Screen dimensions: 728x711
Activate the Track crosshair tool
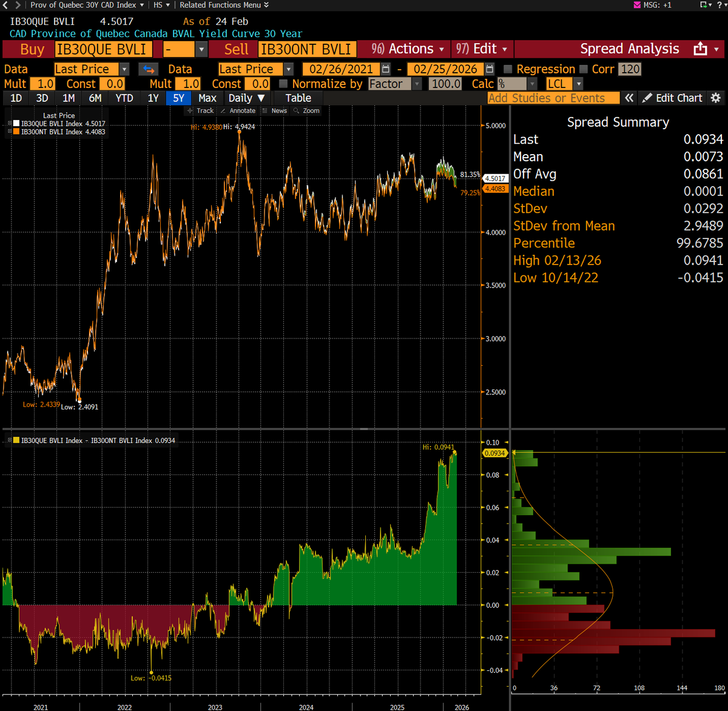(201, 110)
